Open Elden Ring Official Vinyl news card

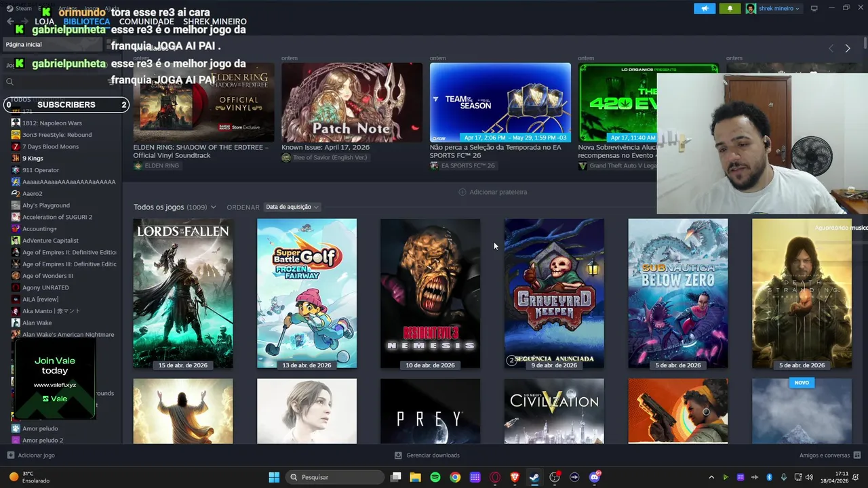pos(203,102)
